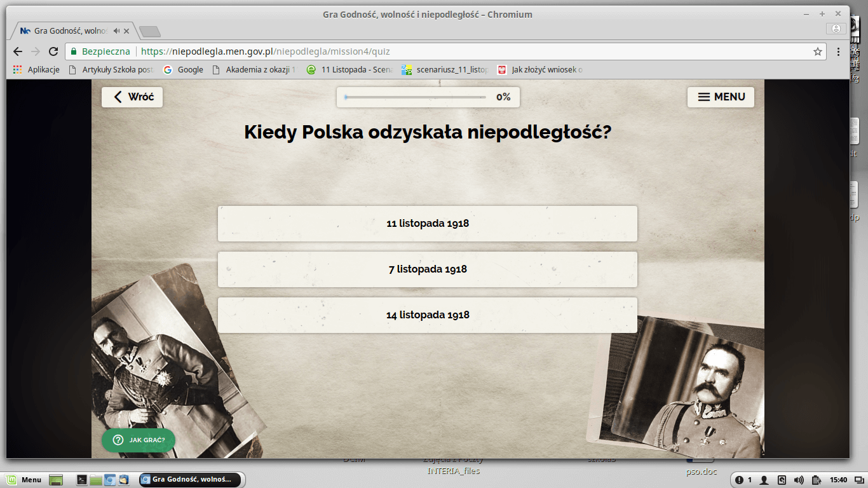
Task: Mute the tab using its speaker icon
Action: pos(117,30)
